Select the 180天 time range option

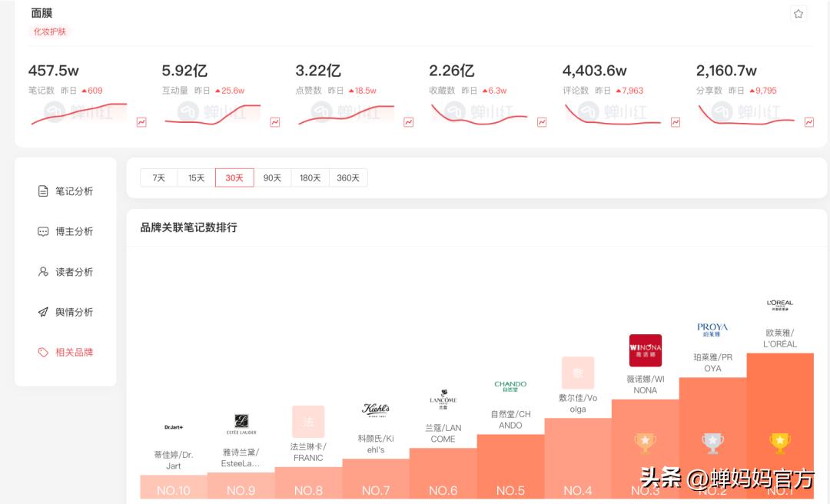coord(310,177)
